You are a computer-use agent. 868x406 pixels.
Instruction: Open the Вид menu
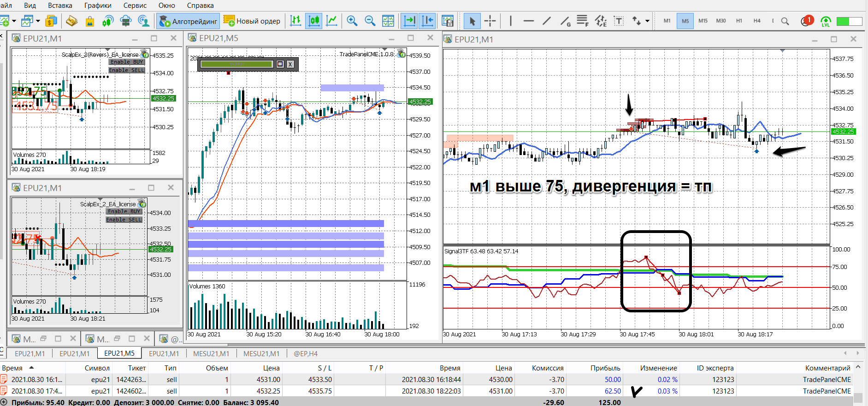pyautogui.click(x=30, y=6)
